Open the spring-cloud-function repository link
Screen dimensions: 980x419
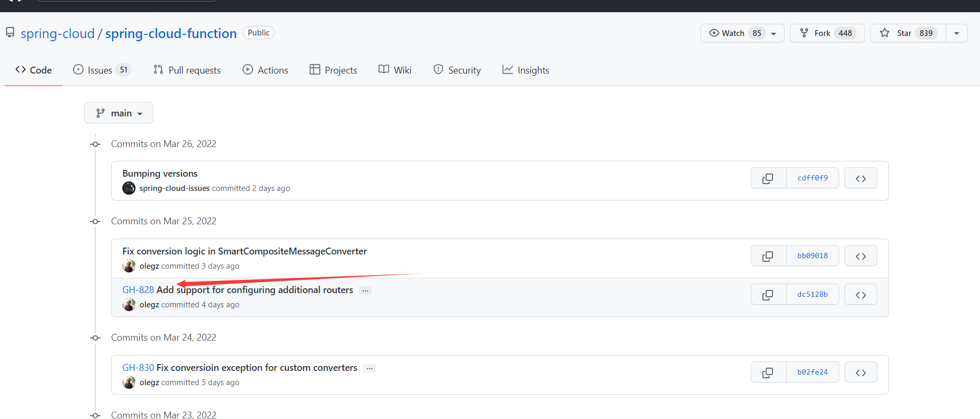[171, 33]
